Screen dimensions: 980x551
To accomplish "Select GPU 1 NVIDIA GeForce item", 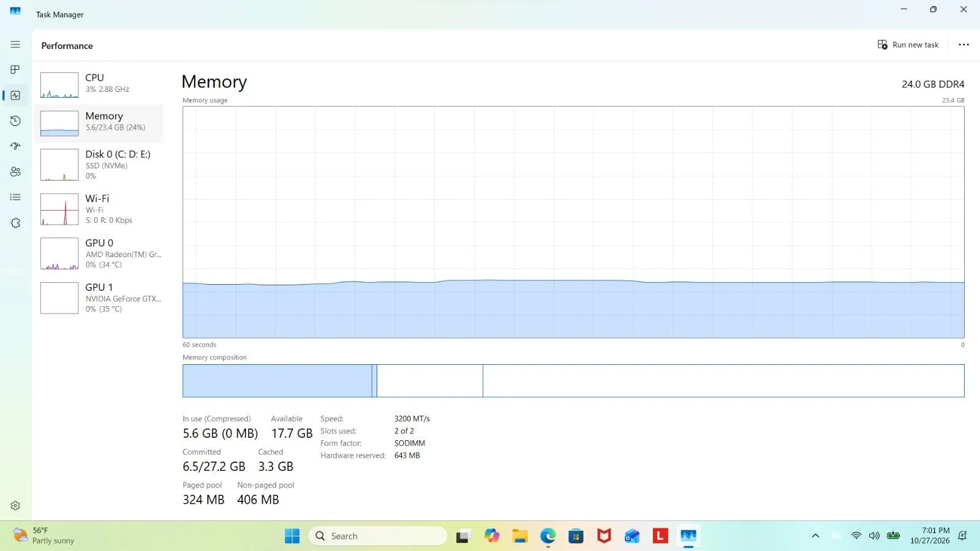I will tap(99, 298).
